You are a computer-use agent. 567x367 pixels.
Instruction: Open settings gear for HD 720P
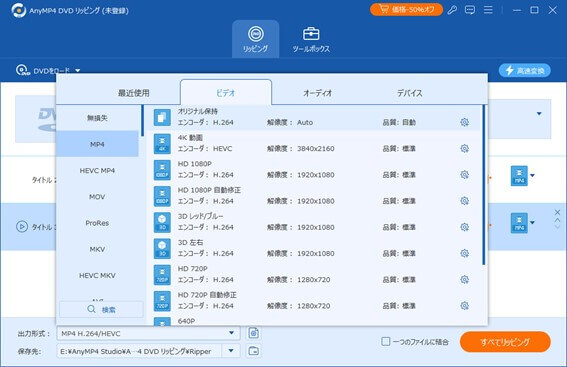coord(465,279)
